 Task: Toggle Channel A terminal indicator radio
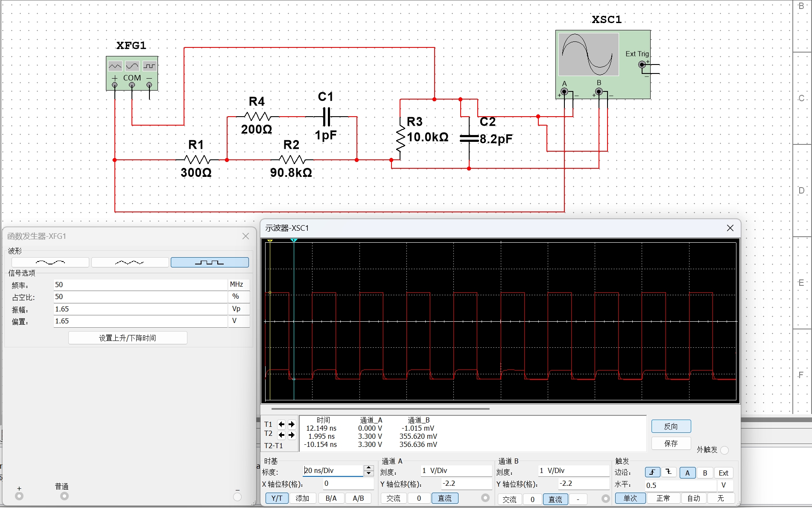[485, 498]
